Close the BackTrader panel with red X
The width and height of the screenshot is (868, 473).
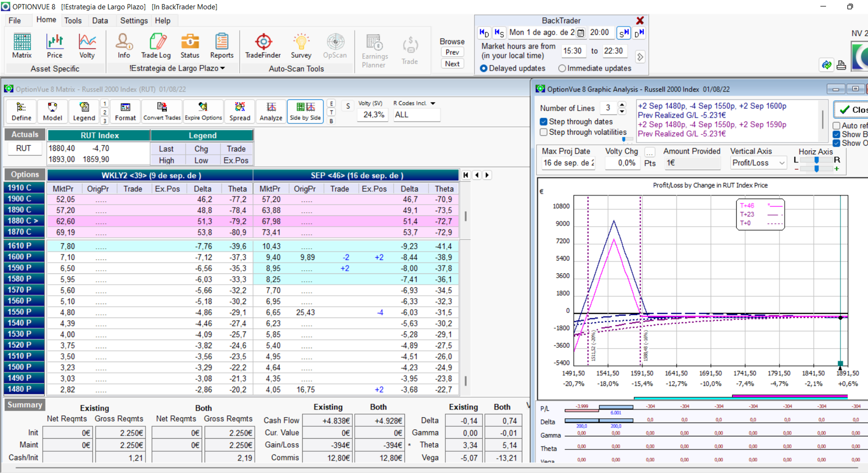[640, 21]
